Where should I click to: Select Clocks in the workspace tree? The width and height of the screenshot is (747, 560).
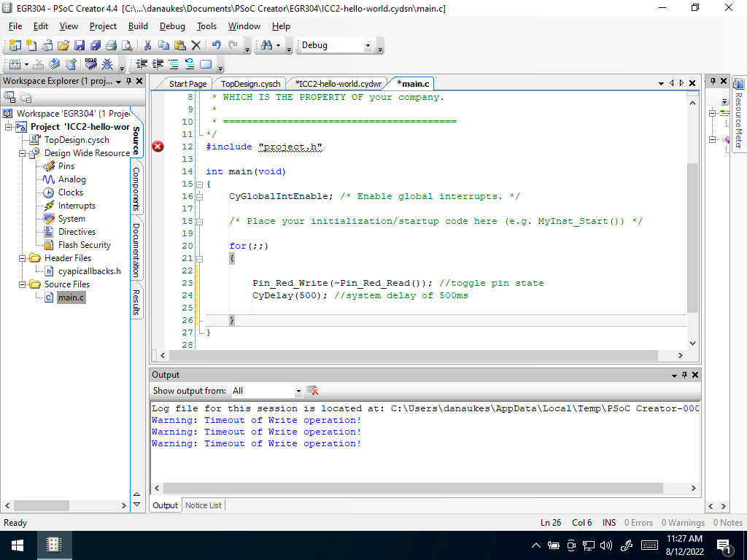(71, 192)
